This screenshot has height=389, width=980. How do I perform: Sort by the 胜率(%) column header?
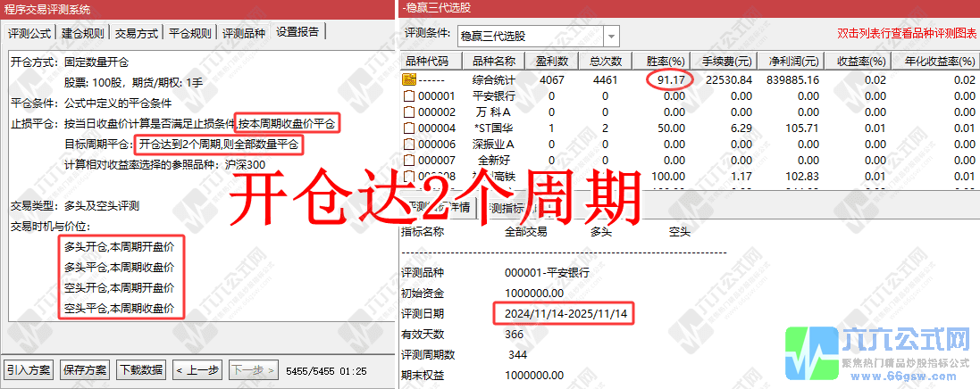click(x=664, y=62)
